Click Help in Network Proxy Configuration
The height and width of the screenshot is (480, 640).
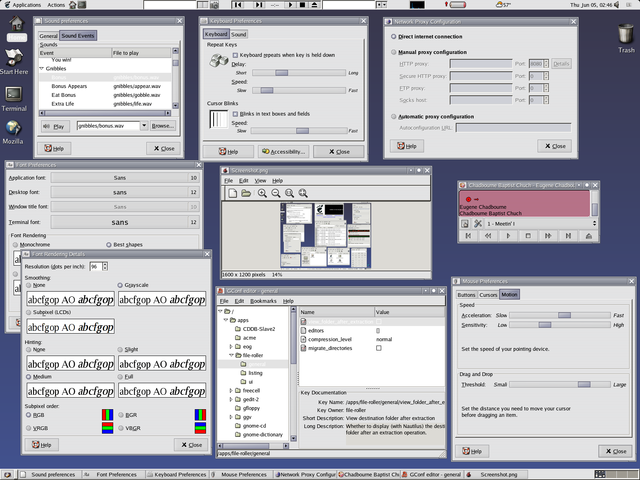point(407,146)
